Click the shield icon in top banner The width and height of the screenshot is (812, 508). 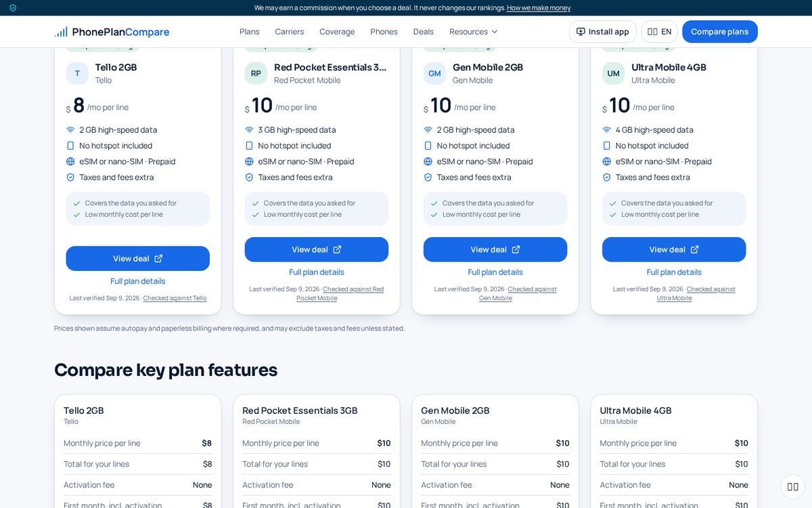tap(13, 8)
